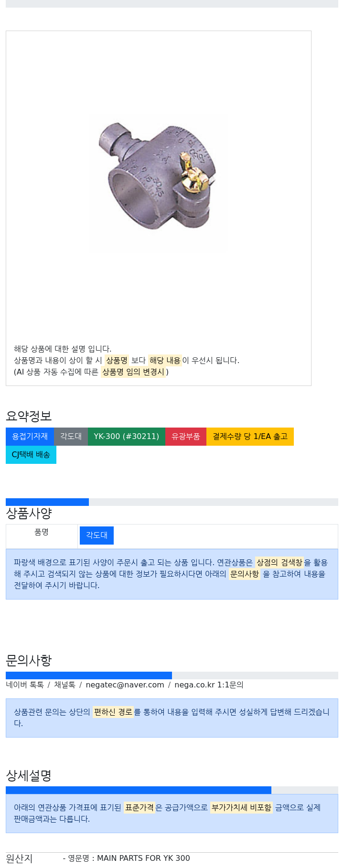Click the red 유광부품 tag
Screen dimensions: 344x868
pos(186,437)
